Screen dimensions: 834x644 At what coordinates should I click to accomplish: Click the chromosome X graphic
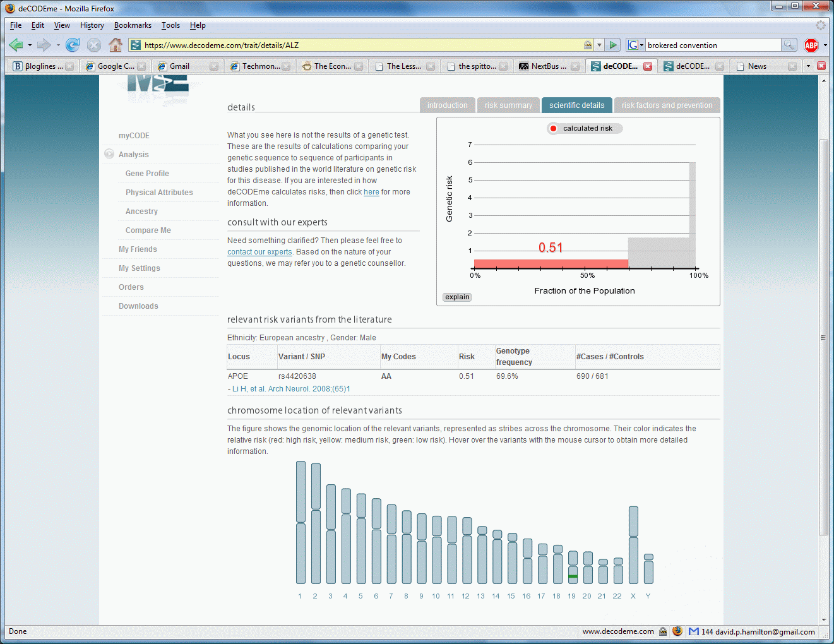click(x=633, y=545)
